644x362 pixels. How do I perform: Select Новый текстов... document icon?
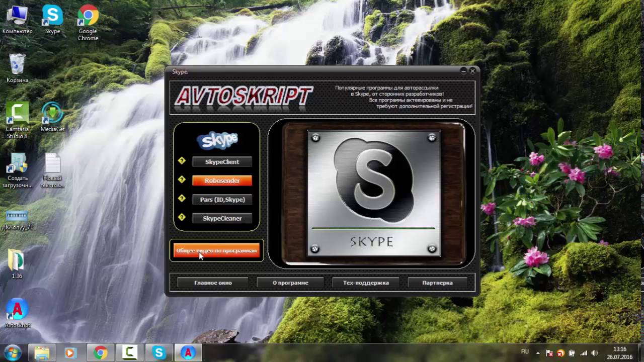52,170
